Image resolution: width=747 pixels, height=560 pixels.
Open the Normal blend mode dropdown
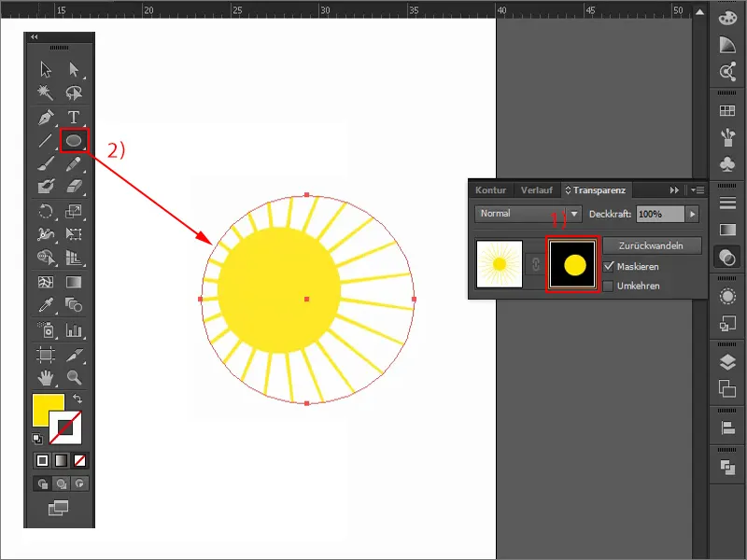pyautogui.click(x=528, y=214)
